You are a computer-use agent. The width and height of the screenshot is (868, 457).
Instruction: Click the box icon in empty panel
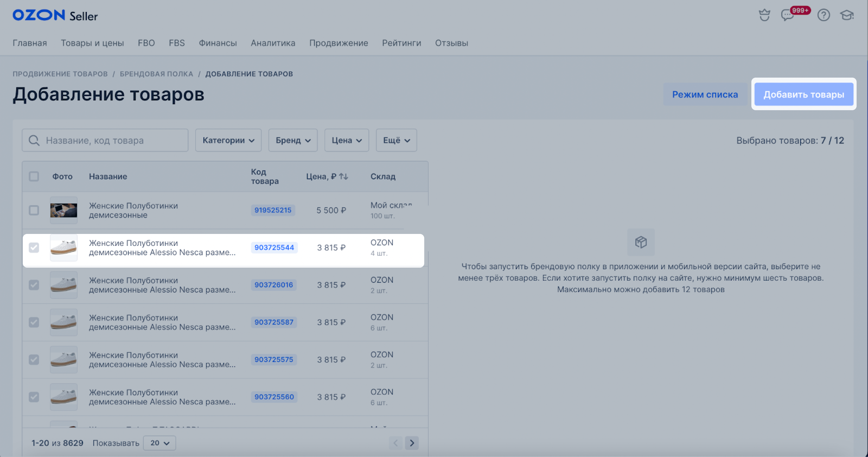(x=641, y=242)
